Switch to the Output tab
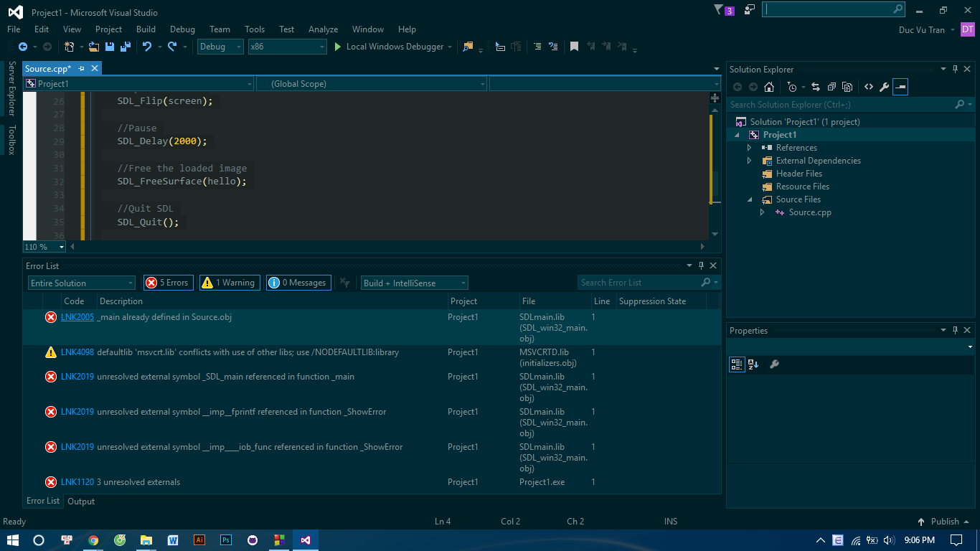 point(81,501)
